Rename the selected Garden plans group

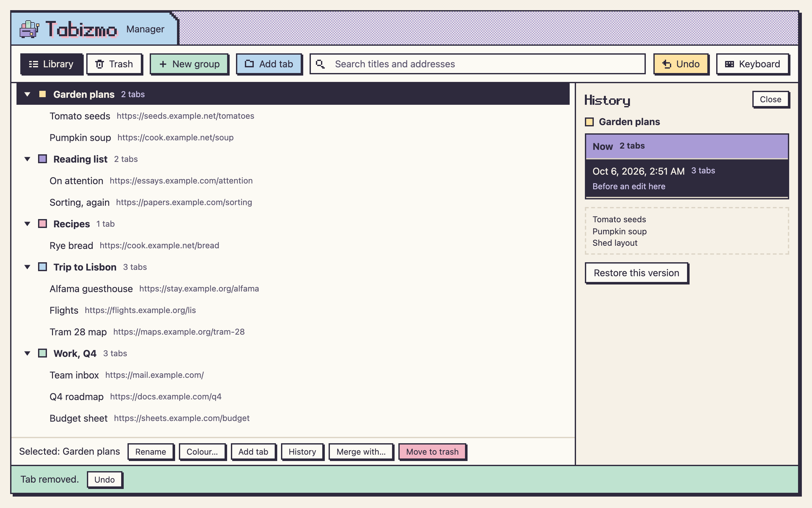point(151,451)
